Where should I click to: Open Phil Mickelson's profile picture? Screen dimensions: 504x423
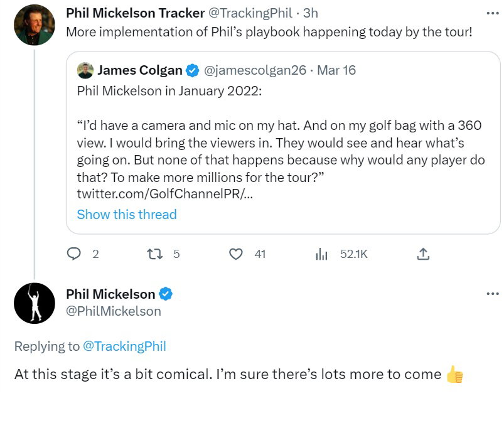pos(36,303)
